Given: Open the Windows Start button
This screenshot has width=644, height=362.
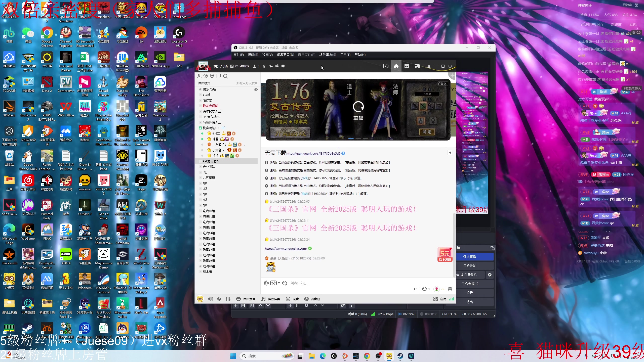Looking at the screenshot, I should (x=233, y=356).
